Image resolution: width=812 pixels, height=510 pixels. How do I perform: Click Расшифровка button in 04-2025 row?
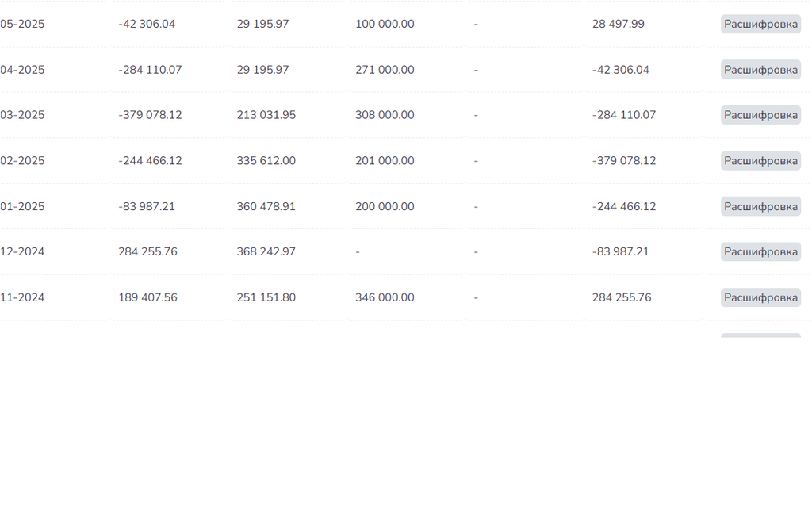click(760, 70)
